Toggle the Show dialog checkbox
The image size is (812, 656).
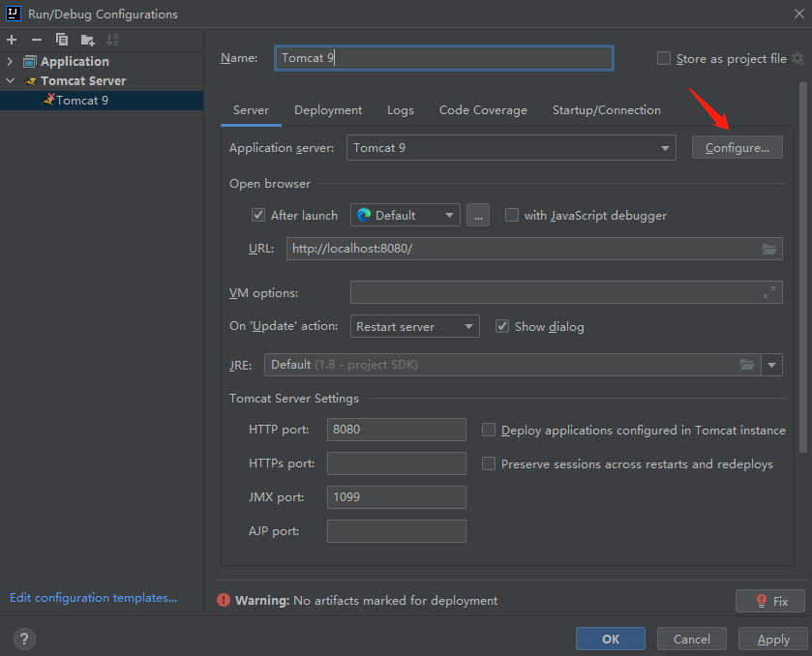(501, 326)
